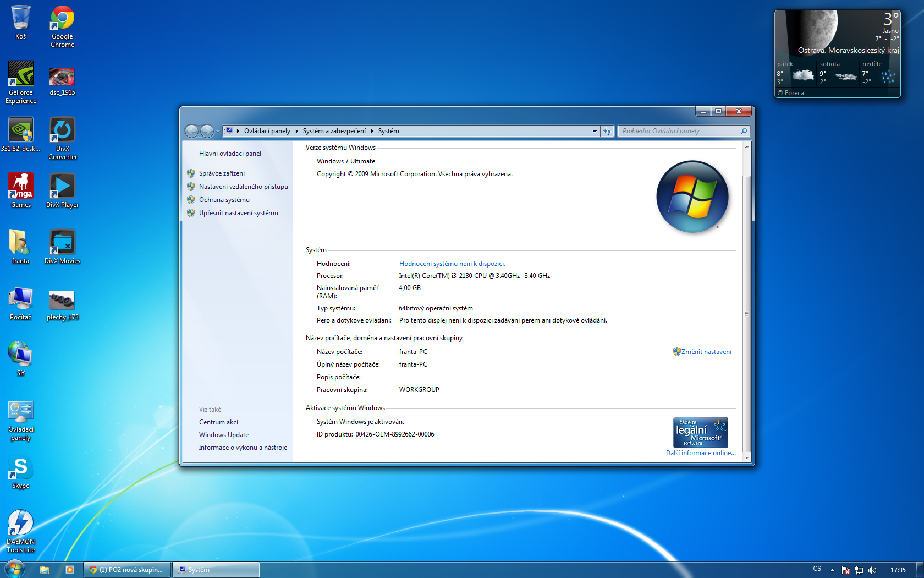Switch to the Chrome taskbar window
The image size is (924, 578).
(x=128, y=570)
